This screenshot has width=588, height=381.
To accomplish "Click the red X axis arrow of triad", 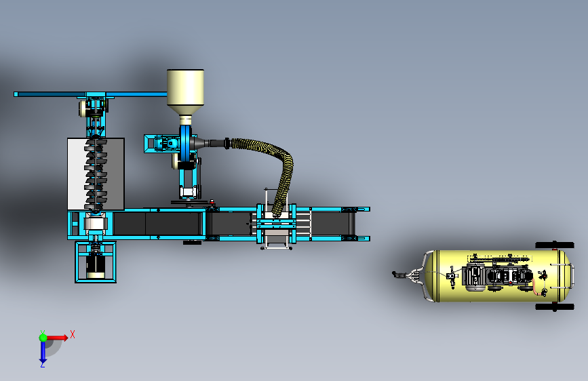I will (x=58, y=338).
